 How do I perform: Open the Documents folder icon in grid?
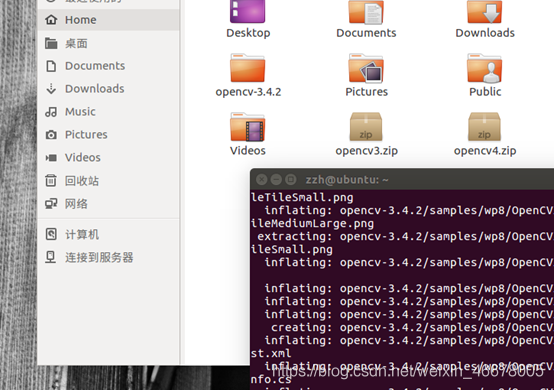coord(366,11)
